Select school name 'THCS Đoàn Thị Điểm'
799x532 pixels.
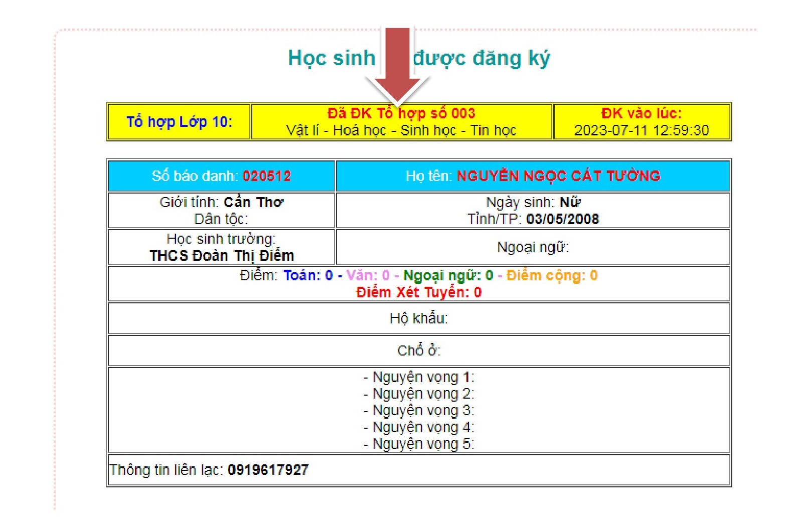[x=222, y=256]
